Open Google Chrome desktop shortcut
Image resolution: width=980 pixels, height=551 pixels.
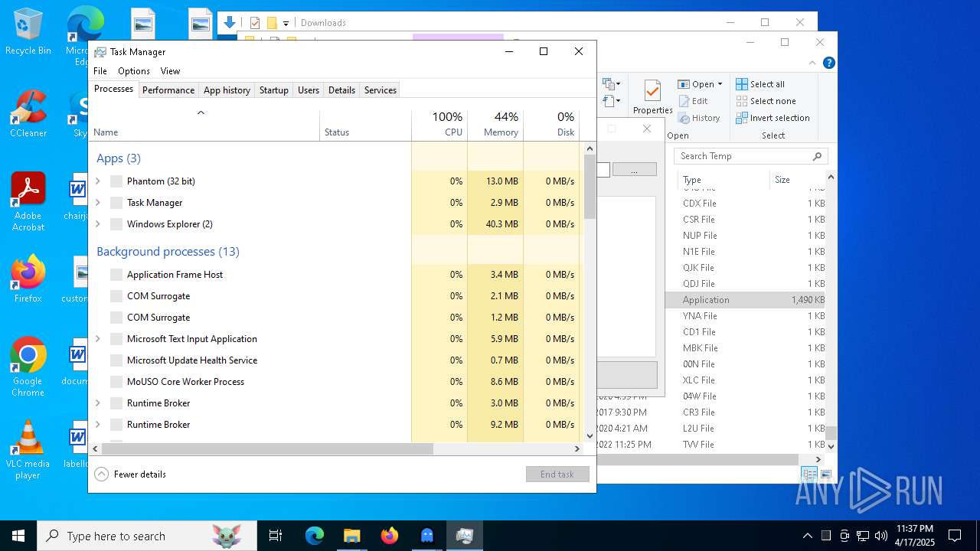[x=28, y=367]
